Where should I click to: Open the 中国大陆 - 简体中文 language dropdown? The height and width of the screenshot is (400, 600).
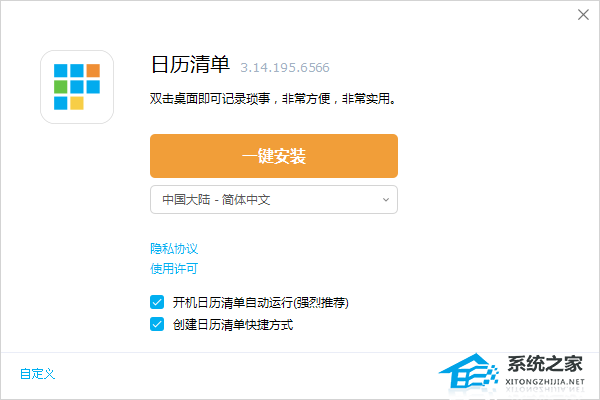pos(274,199)
